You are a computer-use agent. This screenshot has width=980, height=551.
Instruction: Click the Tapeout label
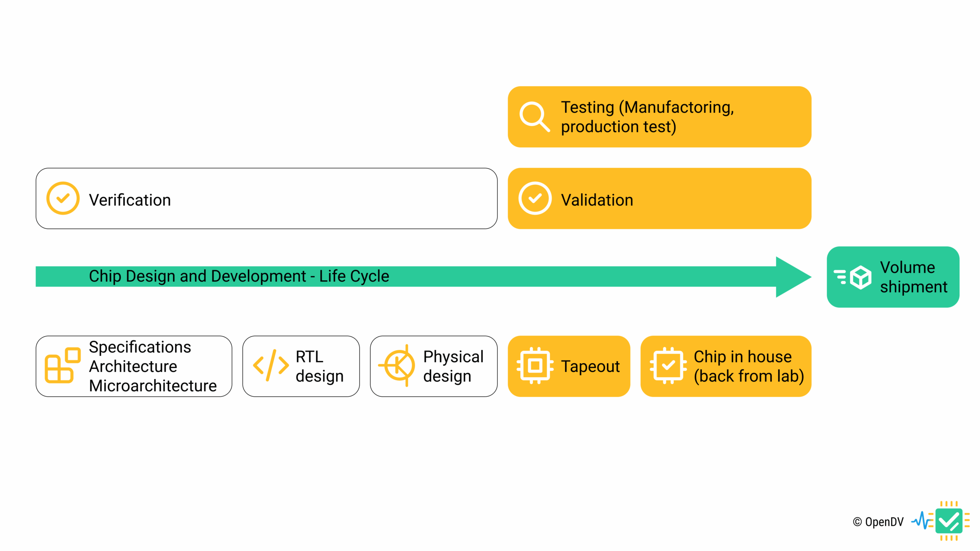point(590,366)
